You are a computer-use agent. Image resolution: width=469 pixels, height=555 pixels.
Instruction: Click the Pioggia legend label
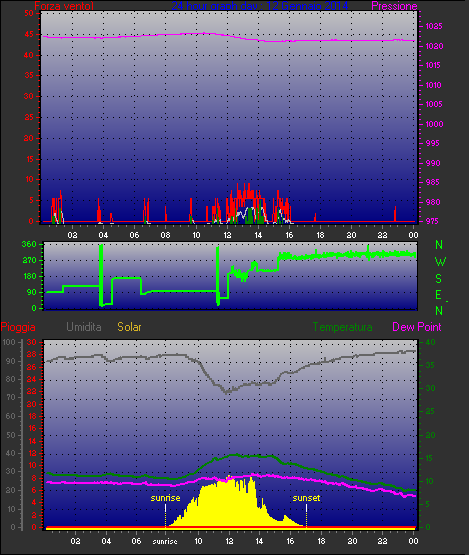pyautogui.click(x=18, y=327)
